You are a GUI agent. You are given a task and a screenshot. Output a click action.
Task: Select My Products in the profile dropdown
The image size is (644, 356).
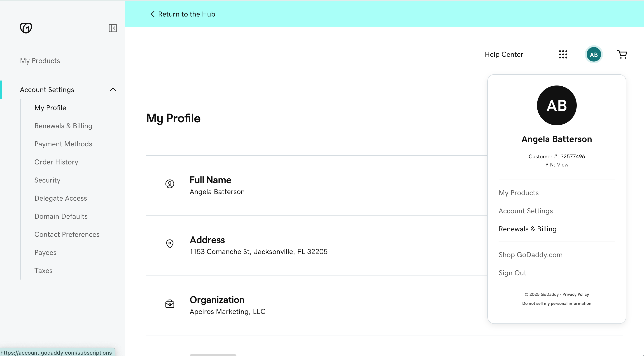(x=518, y=193)
